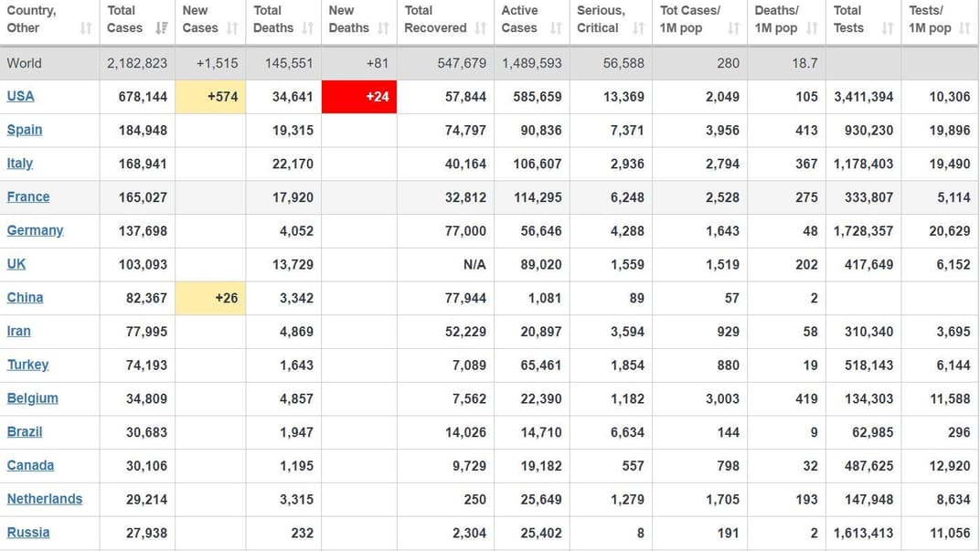The height and width of the screenshot is (551, 980).
Task: Sort by Total Cases using sort icon
Action: tap(161, 28)
